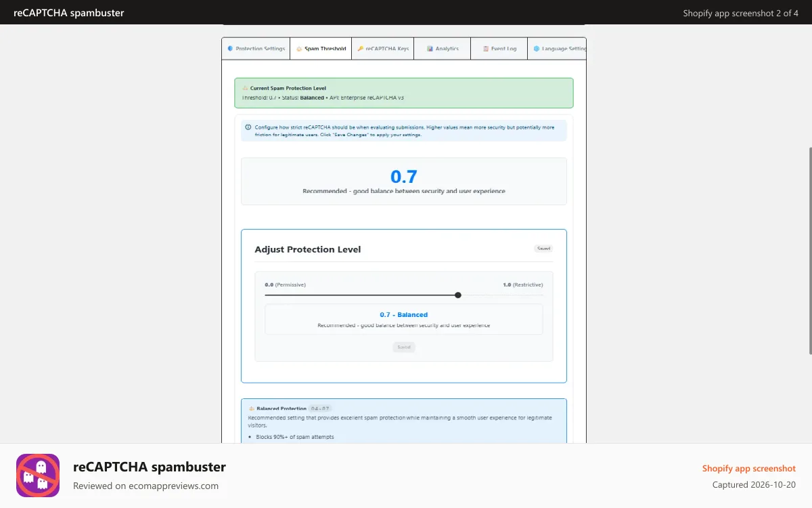This screenshot has height=508, width=812.
Task: Click the 'reCAPTCHA spambuster' title in top bar
Action: [69, 13]
